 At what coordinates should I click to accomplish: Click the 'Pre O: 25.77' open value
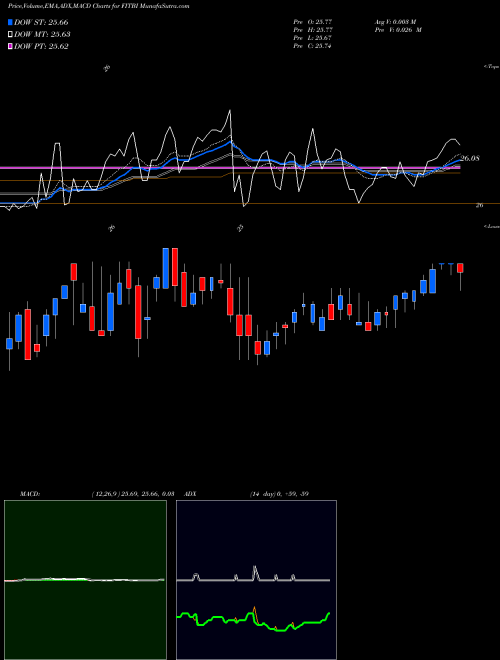(x=313, y=22)
